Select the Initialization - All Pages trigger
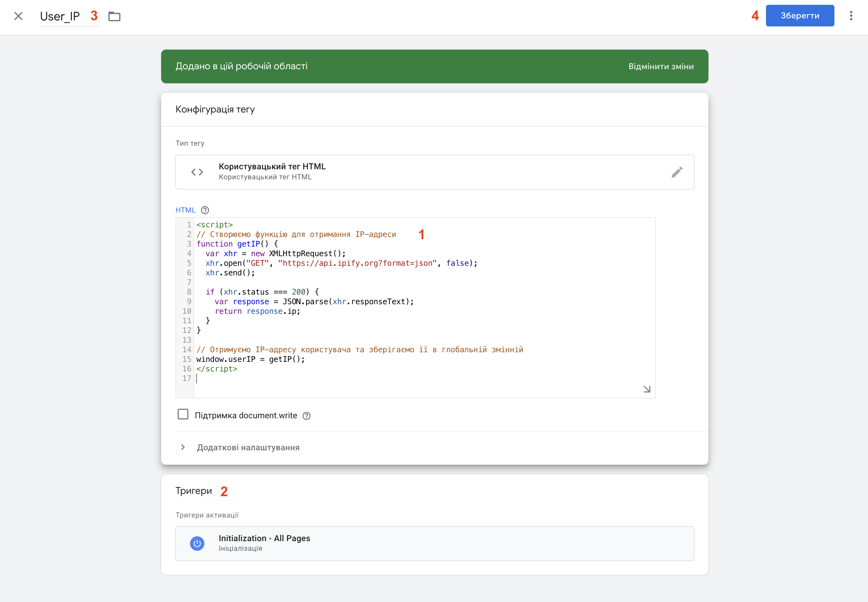The width and height of the screenshot is (868, 602). tap(434, 544)
